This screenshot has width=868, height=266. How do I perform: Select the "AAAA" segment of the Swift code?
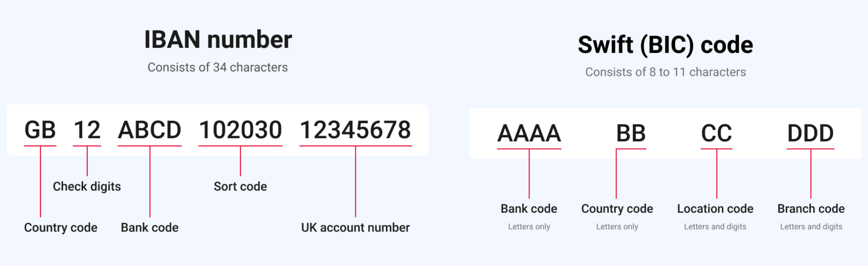click(x=529, y=133)
